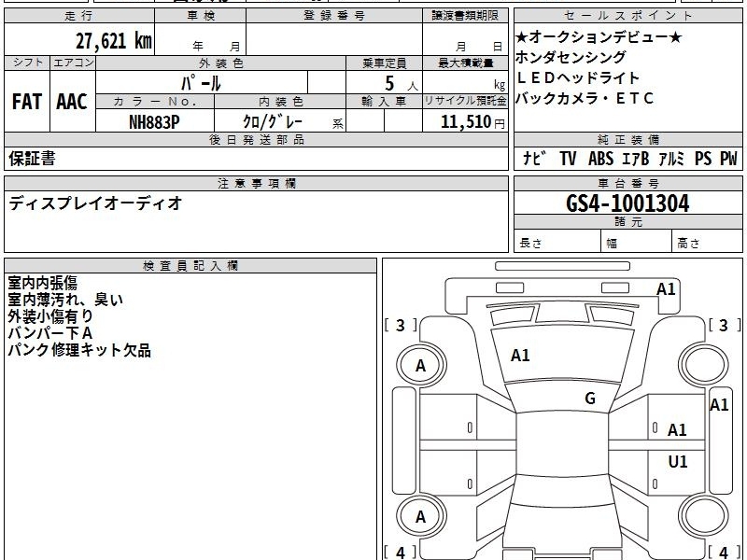The width and height of the screenshot is (747, 560).
Task: Click inspector note 室内薄汚れ、臭い
Action: (x=65, y=300)
